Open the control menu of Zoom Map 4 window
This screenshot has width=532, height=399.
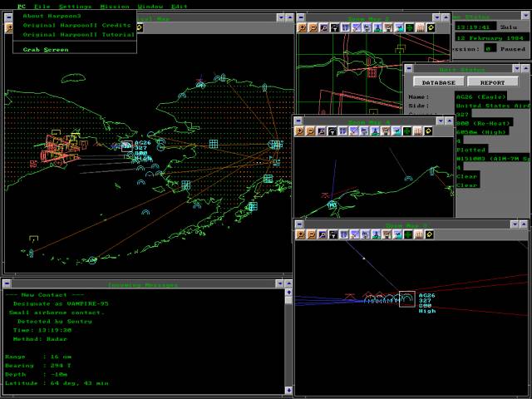pyautogui.click(x=298, y=121)
